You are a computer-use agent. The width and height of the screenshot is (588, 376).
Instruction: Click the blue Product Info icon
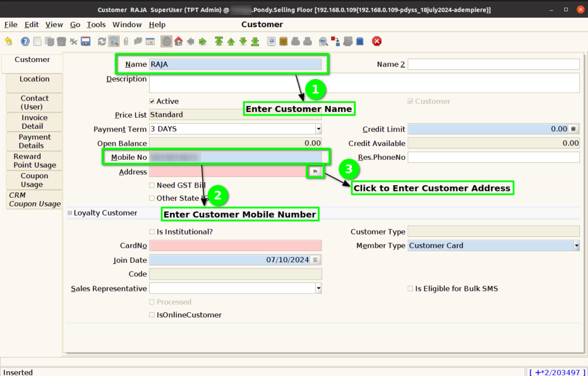(360, 41)
